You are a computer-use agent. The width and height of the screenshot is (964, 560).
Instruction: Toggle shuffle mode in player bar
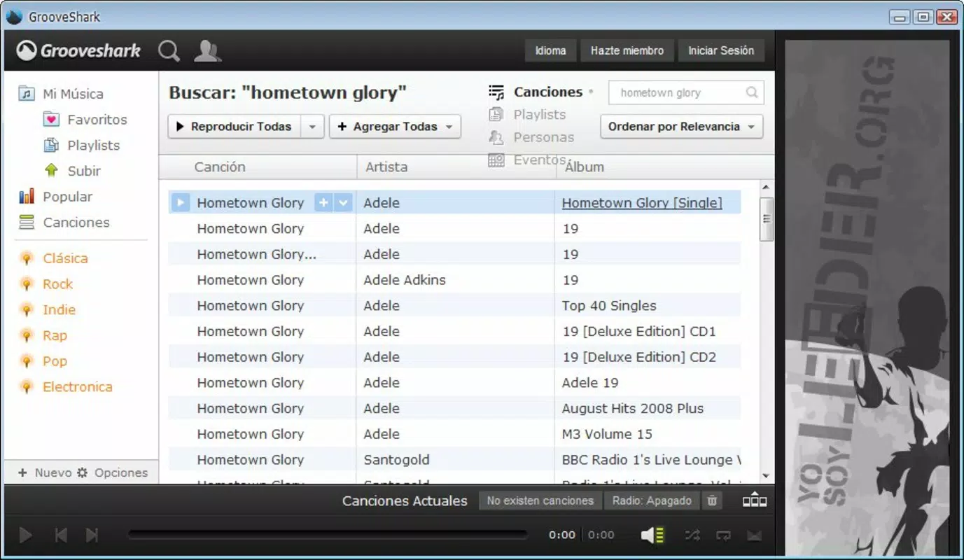(x=692, y=535)
